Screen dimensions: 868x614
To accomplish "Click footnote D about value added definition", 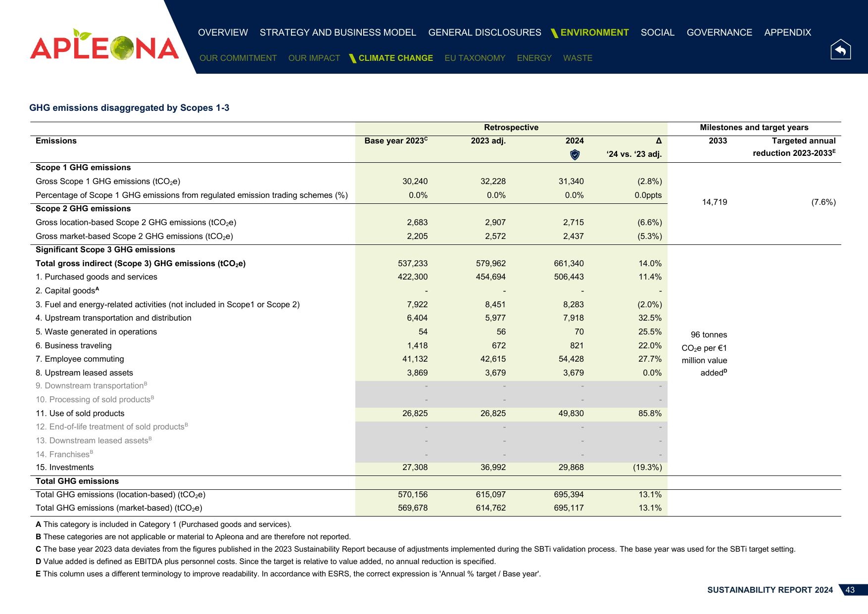I will 266,562.
